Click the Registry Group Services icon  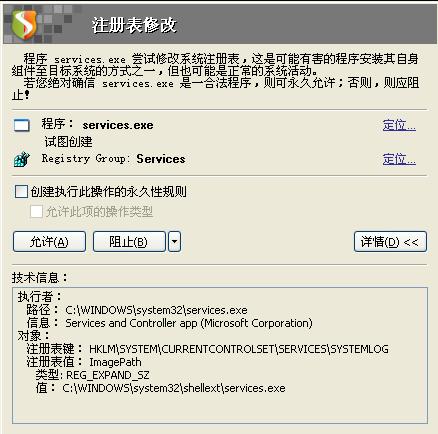pos(22,159)
